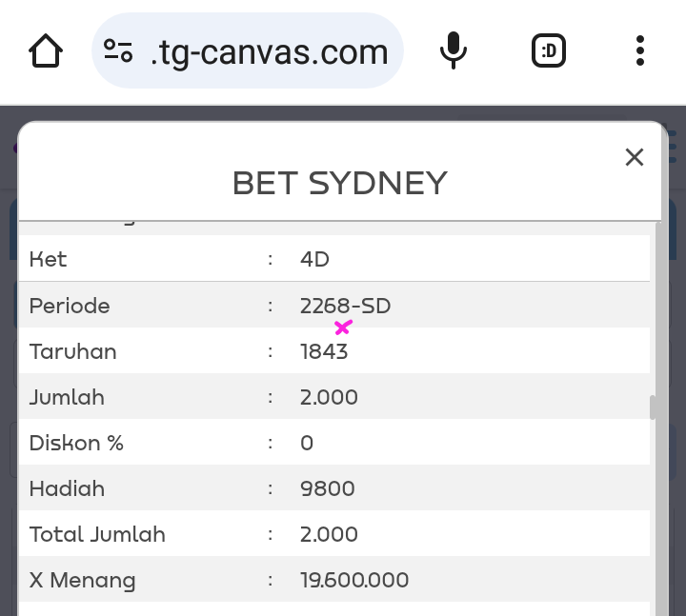
Task: Click the X Menang amount 19.600.000
Action: pos(354,580)
